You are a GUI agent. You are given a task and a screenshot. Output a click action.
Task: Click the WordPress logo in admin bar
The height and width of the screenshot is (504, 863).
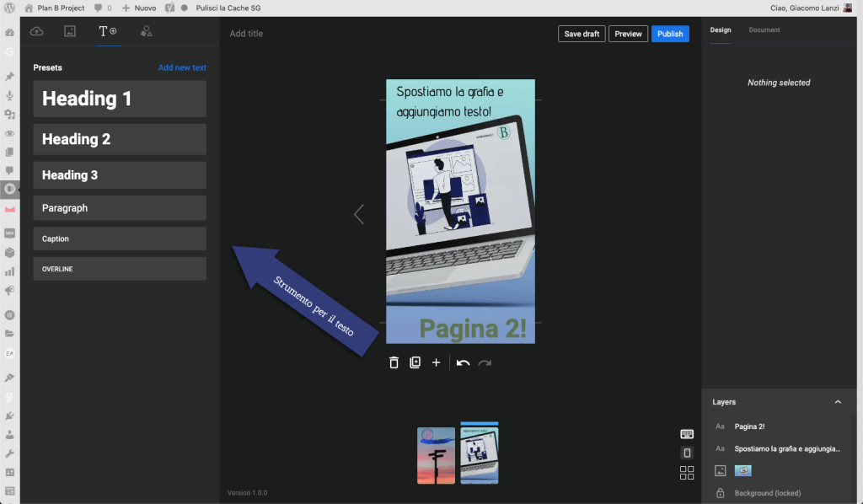9,8
